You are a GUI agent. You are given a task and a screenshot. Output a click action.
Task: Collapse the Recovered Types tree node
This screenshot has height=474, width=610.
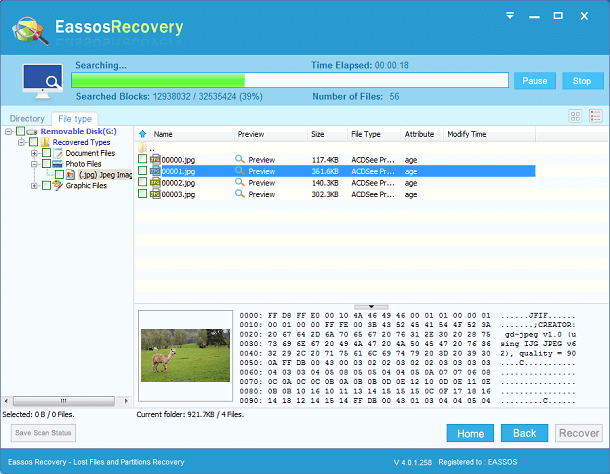coord(21,142)
